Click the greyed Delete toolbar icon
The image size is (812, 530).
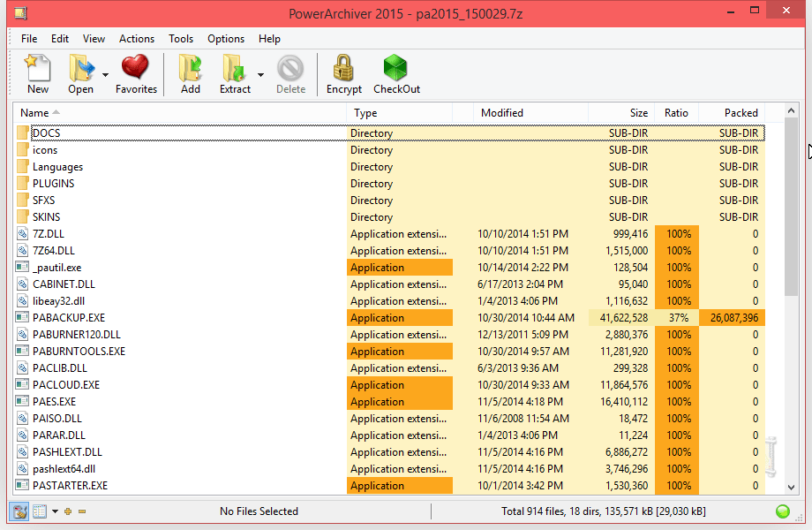(290, 68)
